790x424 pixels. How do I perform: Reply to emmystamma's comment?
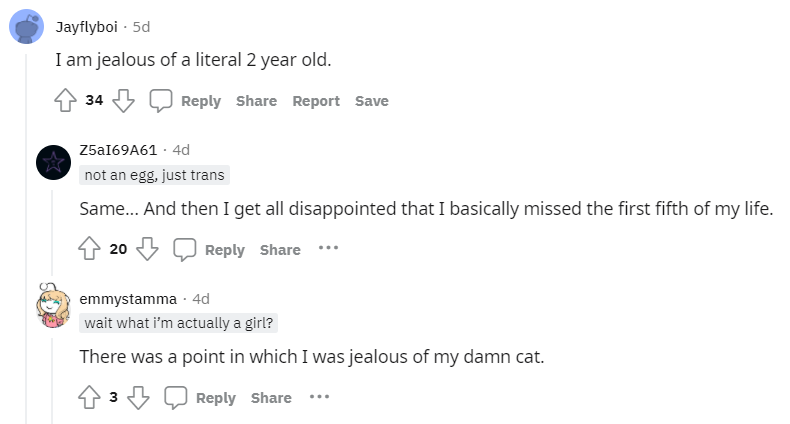(x=216, y=398)
